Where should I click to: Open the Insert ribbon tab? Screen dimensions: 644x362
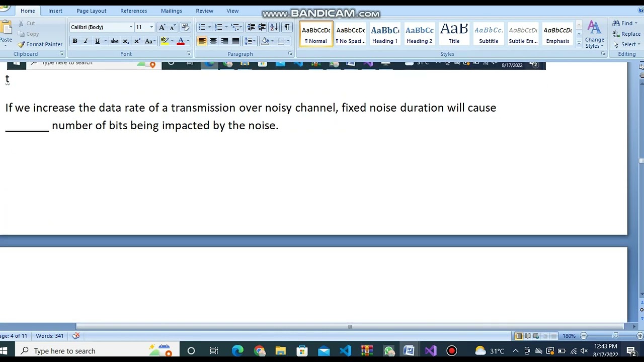[x=55, y=11]
